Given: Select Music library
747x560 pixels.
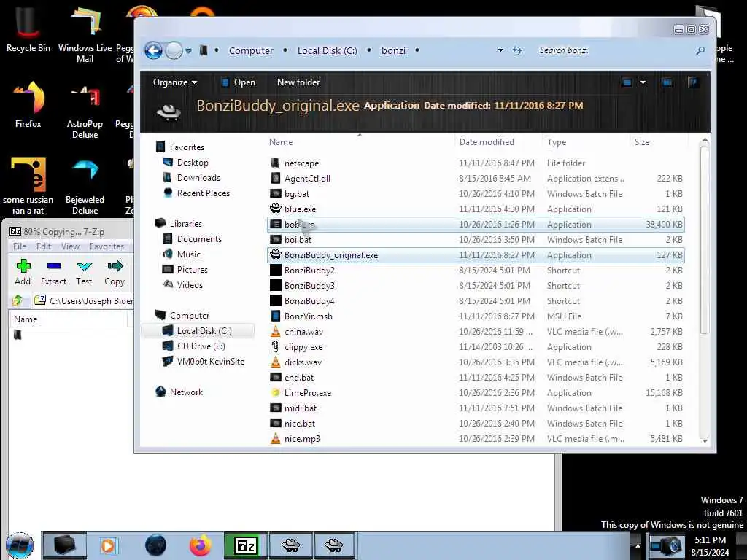Looking at the screenshot, I should (x=189, y=254).
